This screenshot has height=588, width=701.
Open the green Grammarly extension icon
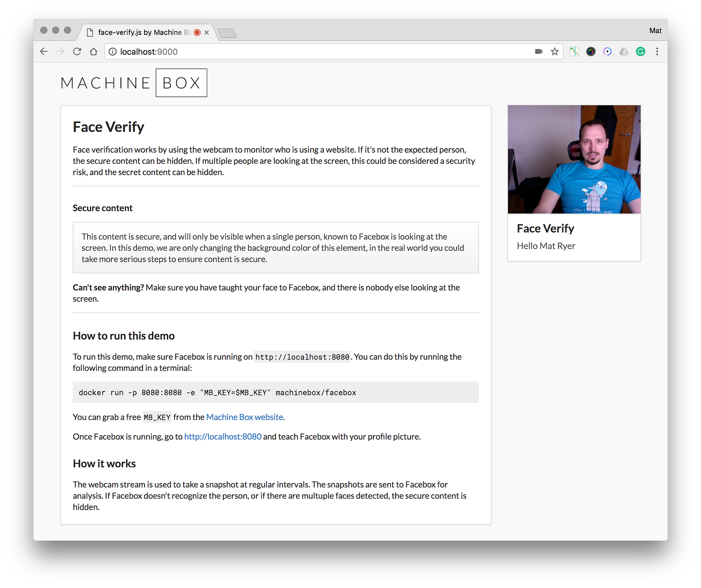[641, 52]
